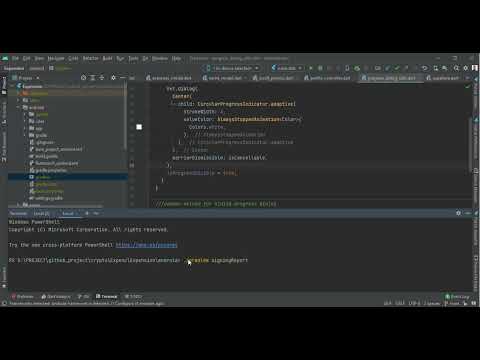Switch to Local (2) terminal tab
Image resolution: width=480 pixels, height=360 pixels.
pyautogui.click(x=41, y=213)
